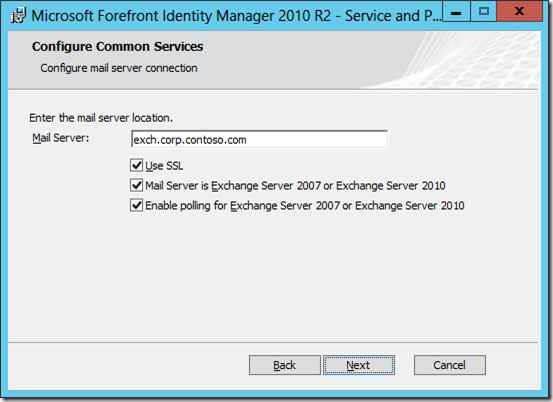Click 'Enter the mail server location.' text
The image size is (553, 402).
(x=101, y=118)
